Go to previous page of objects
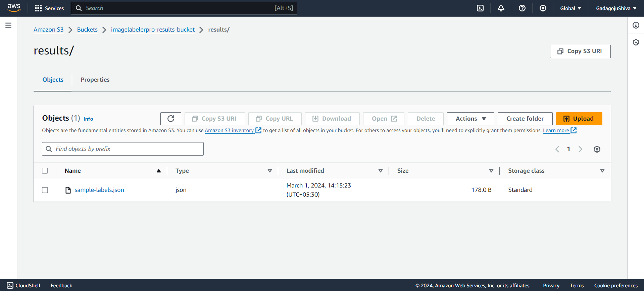Viewport: 644px width, 291px height. [x=557, y=149]
